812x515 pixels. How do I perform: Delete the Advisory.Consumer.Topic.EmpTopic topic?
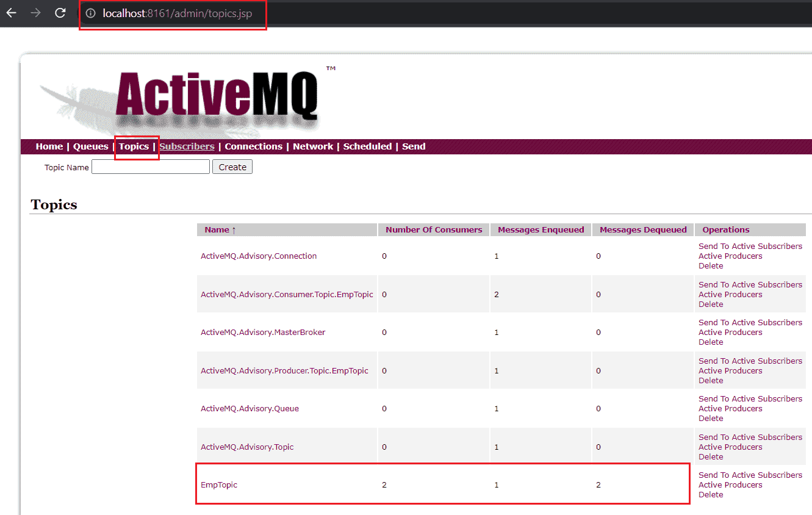pyautogui.click(x=711, y=304)
